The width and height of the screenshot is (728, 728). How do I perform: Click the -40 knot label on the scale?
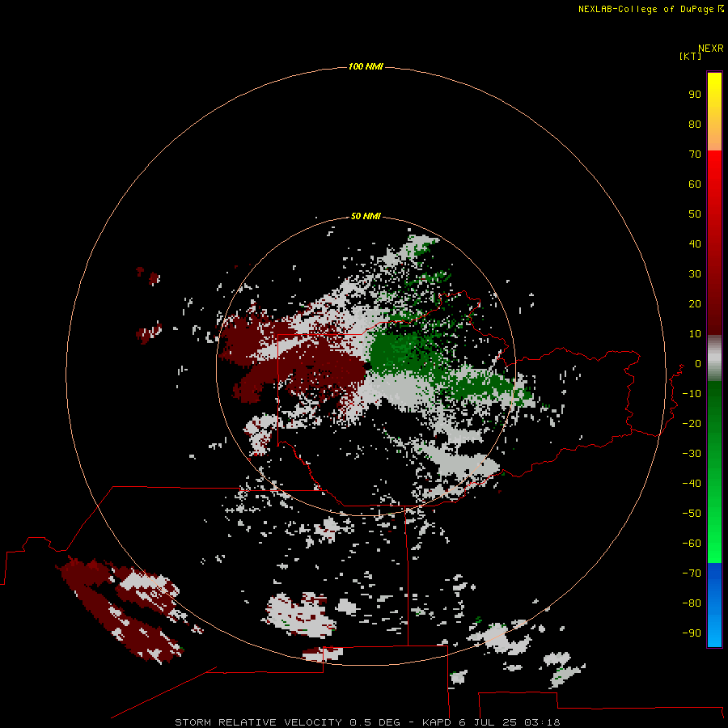pyautogui.click(x=692, y=484)
